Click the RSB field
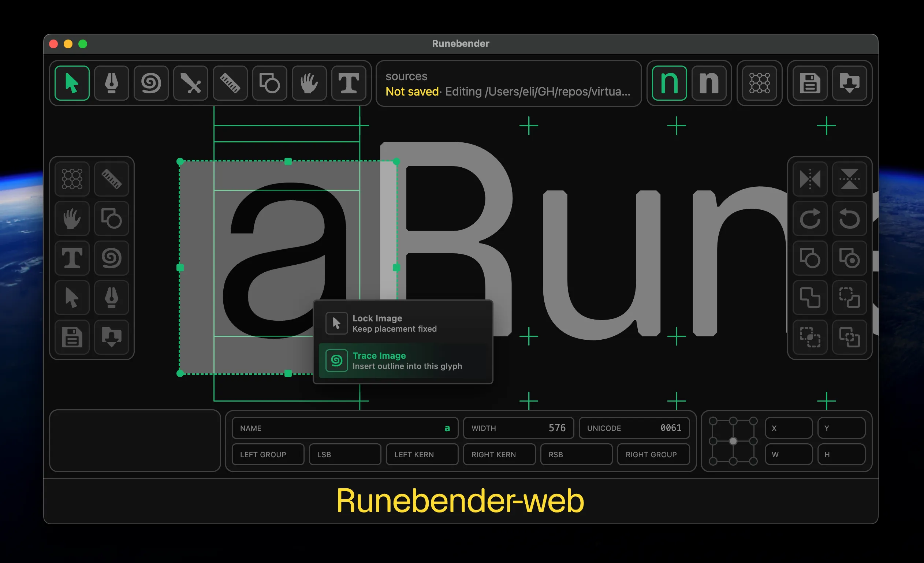924x563 pixels. tap(576, 454)
